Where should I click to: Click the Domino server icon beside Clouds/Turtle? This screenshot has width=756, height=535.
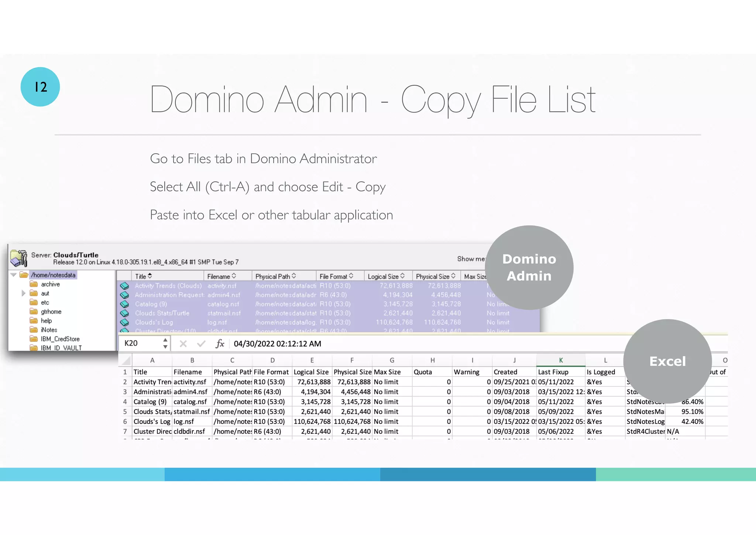(x=19, y=258)
